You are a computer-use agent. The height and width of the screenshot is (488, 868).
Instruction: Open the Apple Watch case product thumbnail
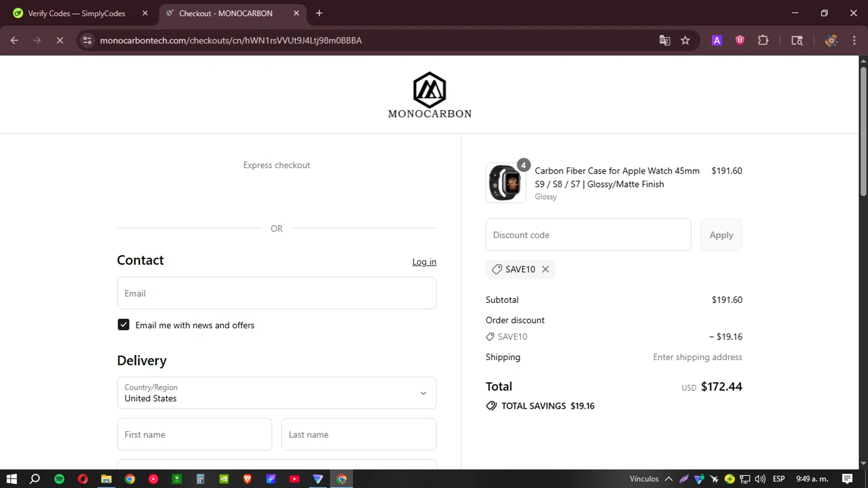(x=506, y=183)
